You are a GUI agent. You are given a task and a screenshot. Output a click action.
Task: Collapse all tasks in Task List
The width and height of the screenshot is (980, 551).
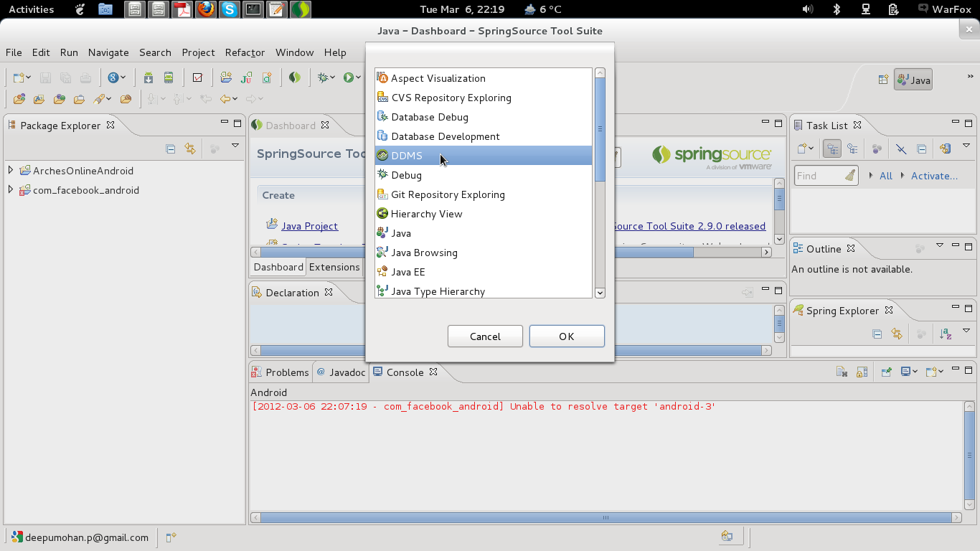click(x=922, y=149)
